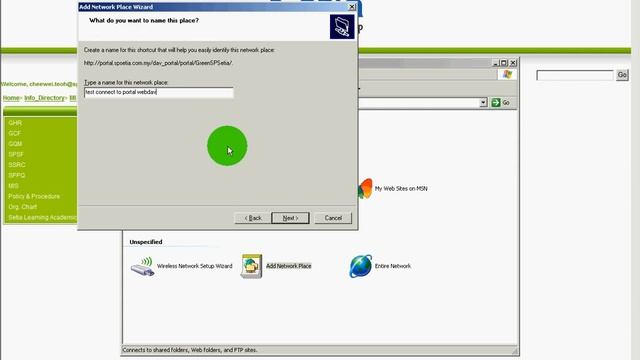Click the green Go arrow in Explorer

point(496,102)
